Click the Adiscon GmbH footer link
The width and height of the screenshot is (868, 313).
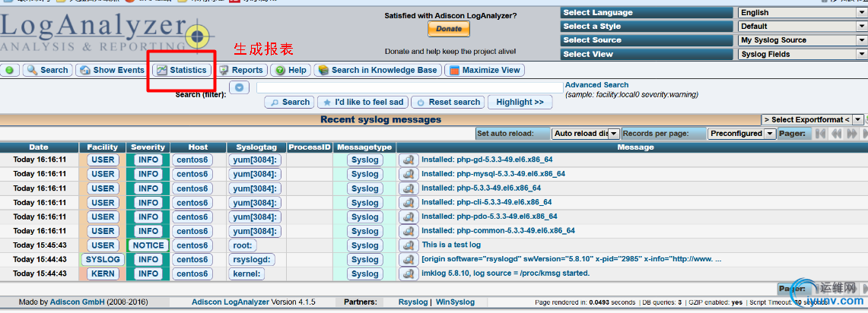(77, 302)
